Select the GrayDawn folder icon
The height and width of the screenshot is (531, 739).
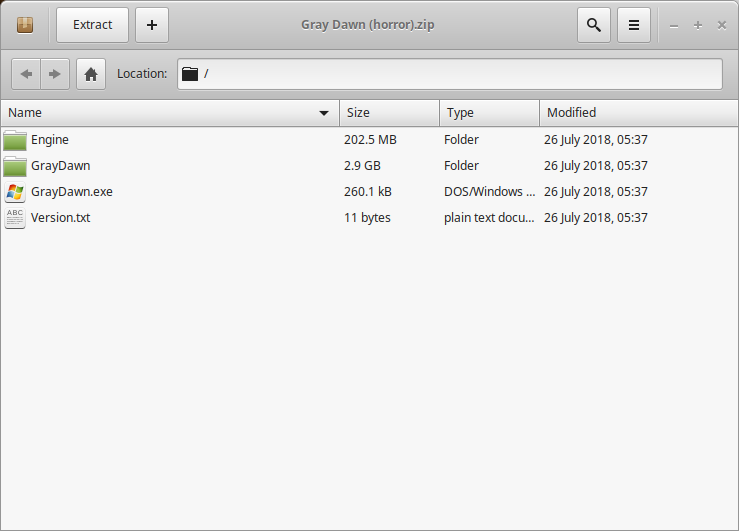[x=15, y=166]
